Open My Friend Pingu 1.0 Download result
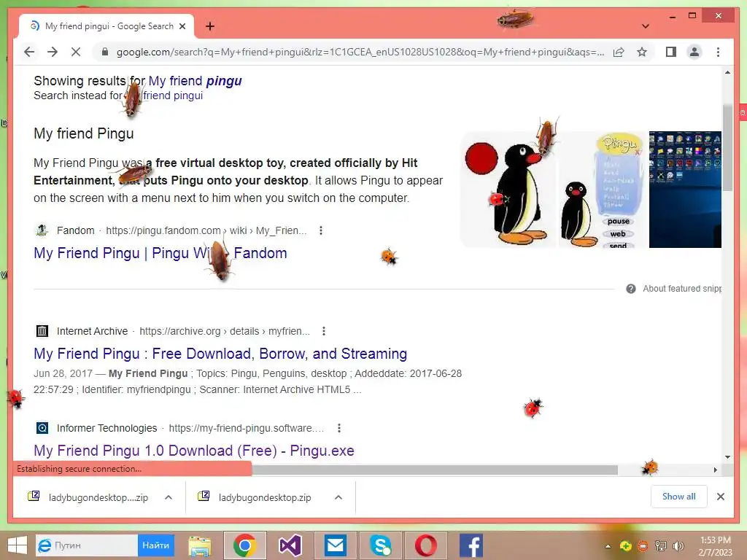Viewport: 747px width, 560px height. coord(194,451)
